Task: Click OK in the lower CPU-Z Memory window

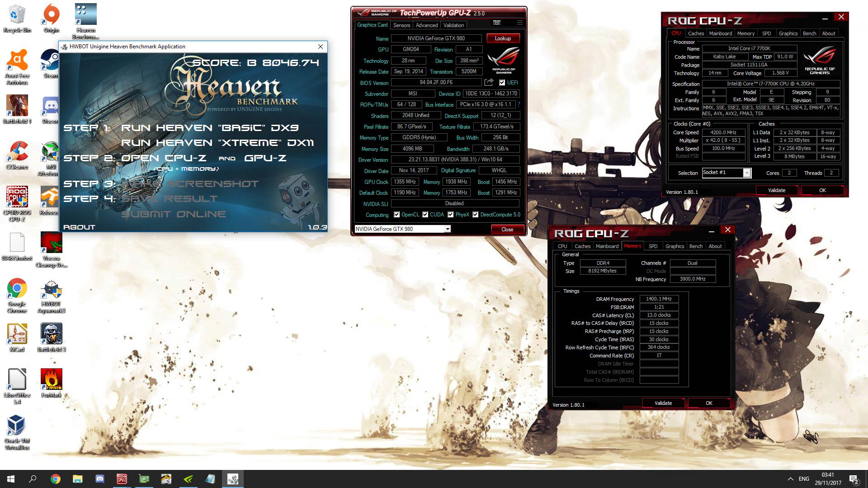Action: coord(709,403)
